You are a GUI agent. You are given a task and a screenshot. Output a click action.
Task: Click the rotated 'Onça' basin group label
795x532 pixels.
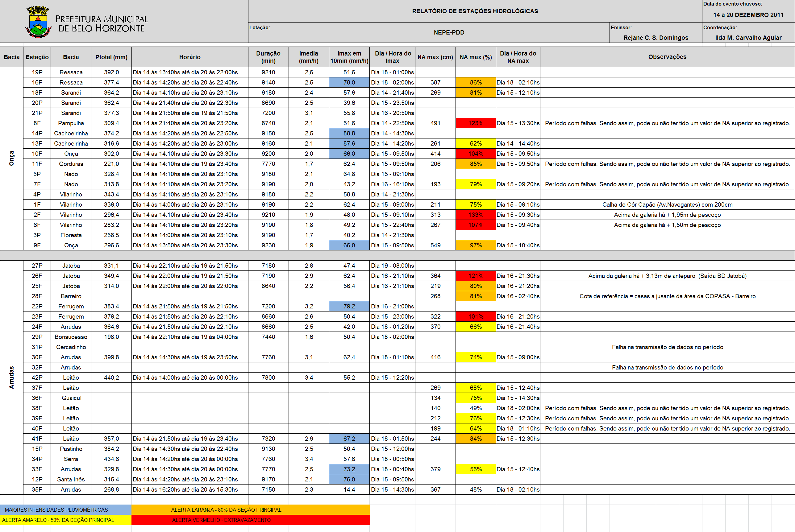(11, 159)
